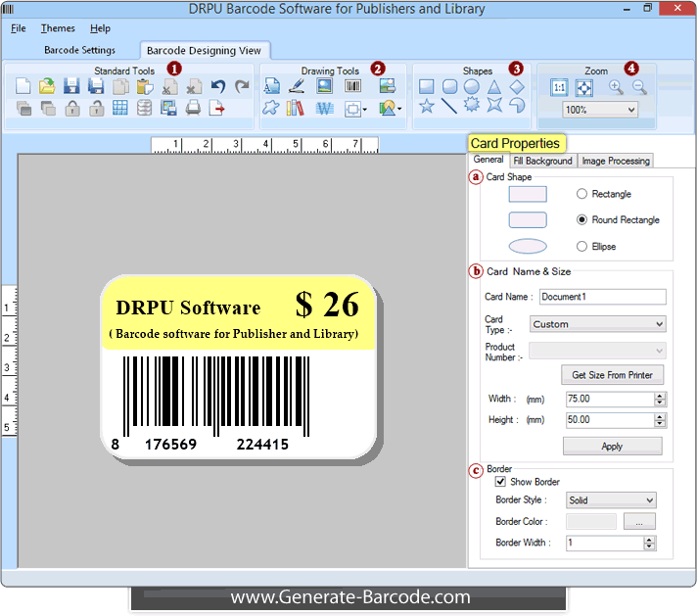Viewport: 697px width, 616px height.
Task: Open the Help menu
Action: [x=100, y=28]
